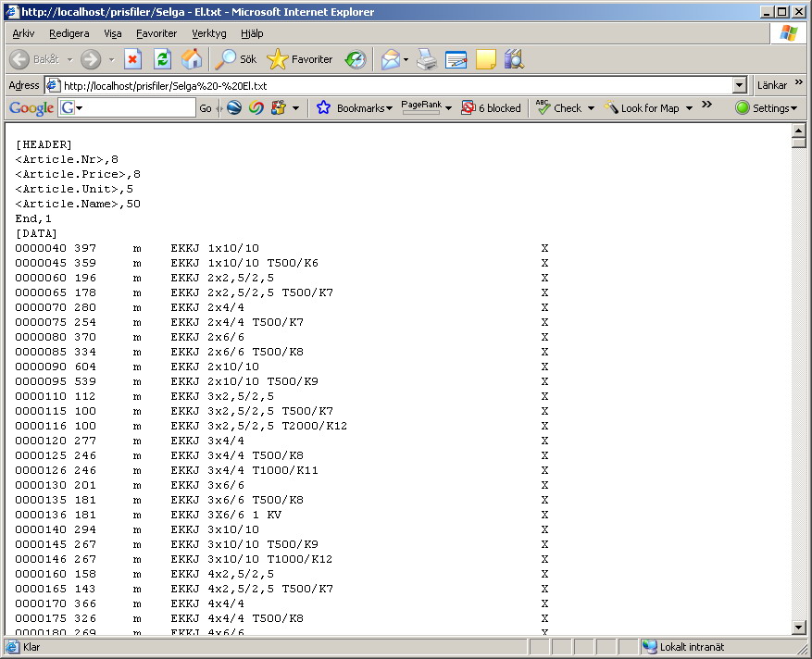Click in the Google search input field
The width and height of the screenshot is (812, 659).
click(x=139, y=107)
